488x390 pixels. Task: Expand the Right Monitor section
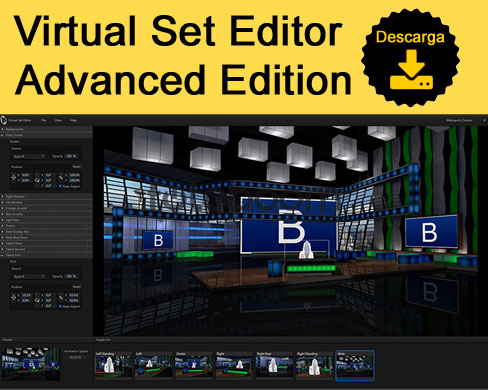(46, 196)
